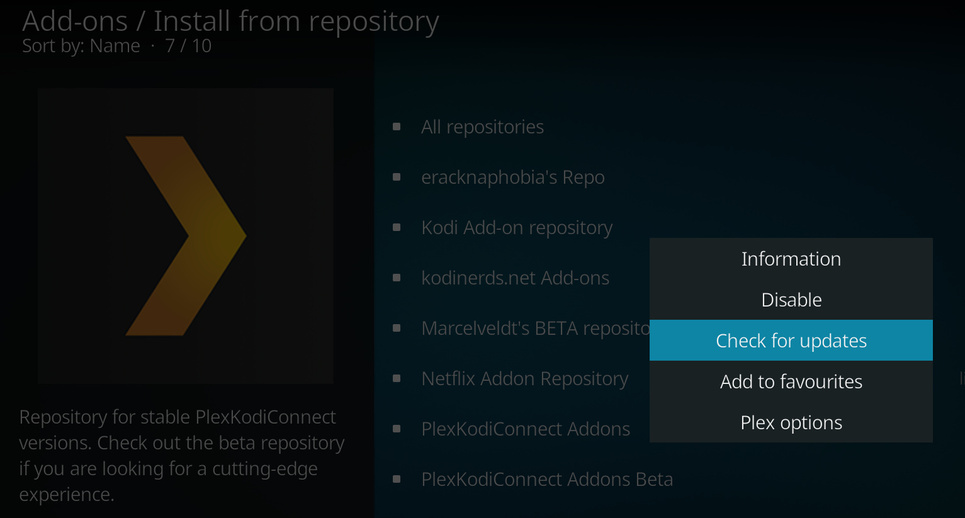Select Check for updates menu entry

pyautogui.click(x=790, y=341)
